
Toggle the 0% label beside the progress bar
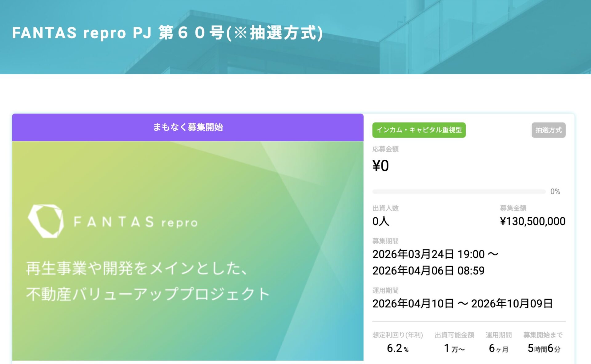(x=554, y=191)
